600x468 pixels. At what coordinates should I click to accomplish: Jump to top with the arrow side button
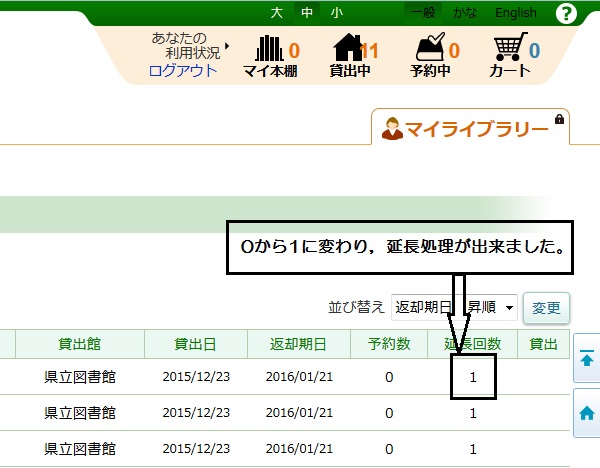point(587,359)
